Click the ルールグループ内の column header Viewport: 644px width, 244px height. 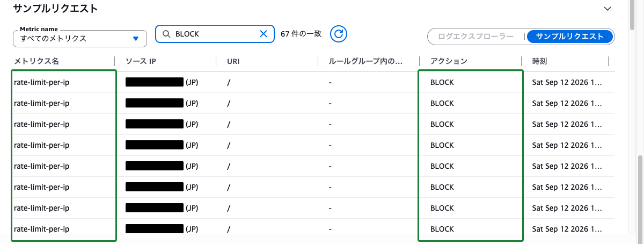[365, 61]
